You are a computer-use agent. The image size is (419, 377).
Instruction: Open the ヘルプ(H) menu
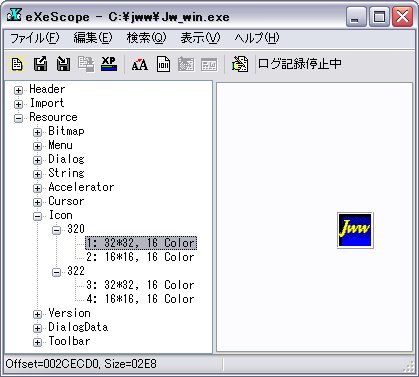point(257,38)
